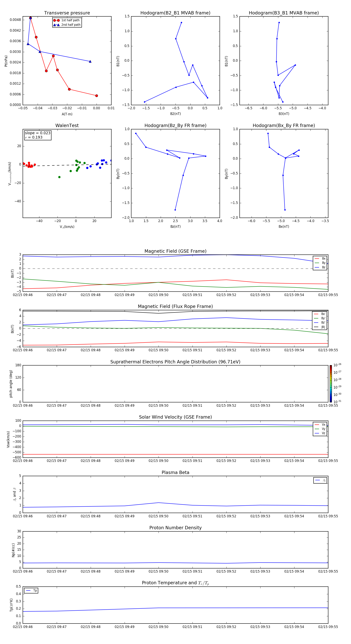Viewport: 351px width, 644px height.
Task: Click the topmost red point in Transverse pressure plot
Action: (x=30, y=18)
